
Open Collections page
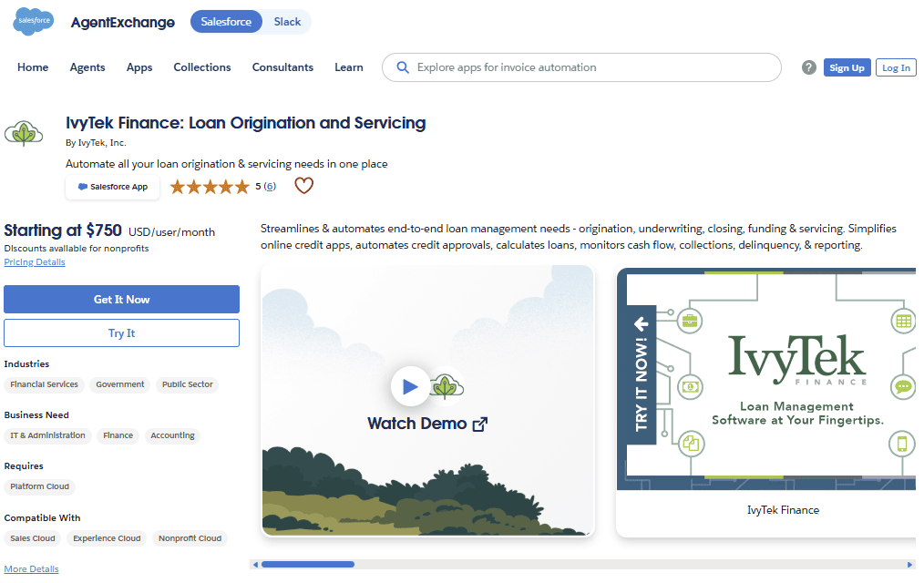(x=202, y=67)
